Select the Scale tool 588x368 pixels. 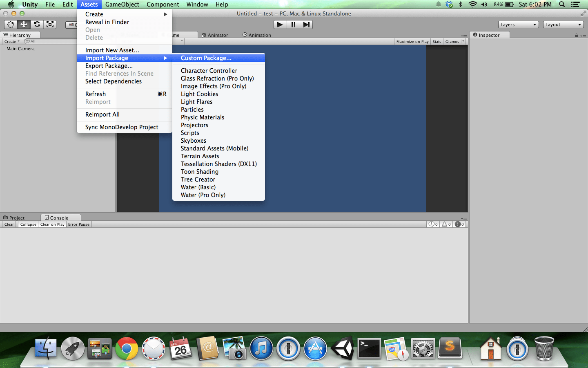point(50,25)
